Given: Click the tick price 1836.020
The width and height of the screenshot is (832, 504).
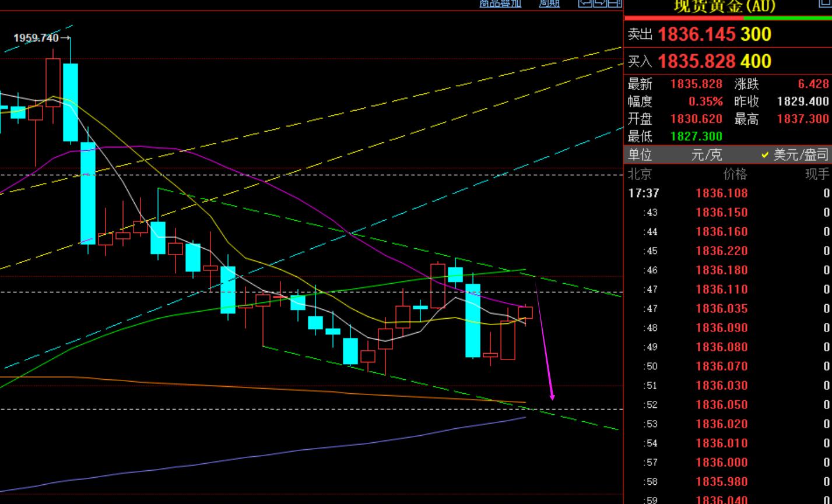Looking at the screenshot, I should pos(722,424).
